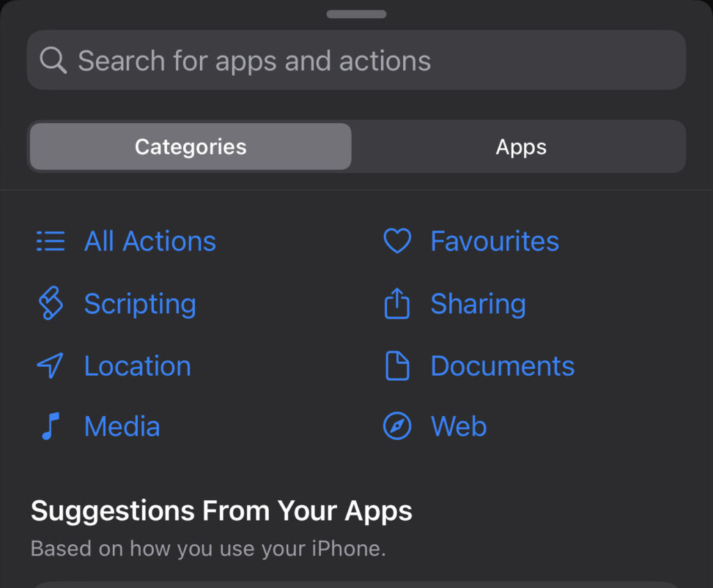Viewport: 713px width, 588px height.
Task: Open the Media text label
Action: pyautogui.click(x=122, y=427)
